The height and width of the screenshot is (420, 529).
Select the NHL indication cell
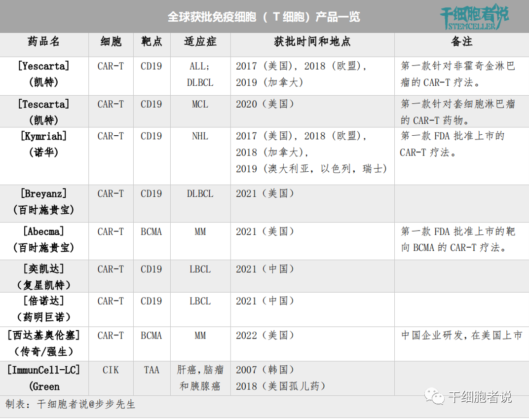pyautogui.click(x=200, y=136)
